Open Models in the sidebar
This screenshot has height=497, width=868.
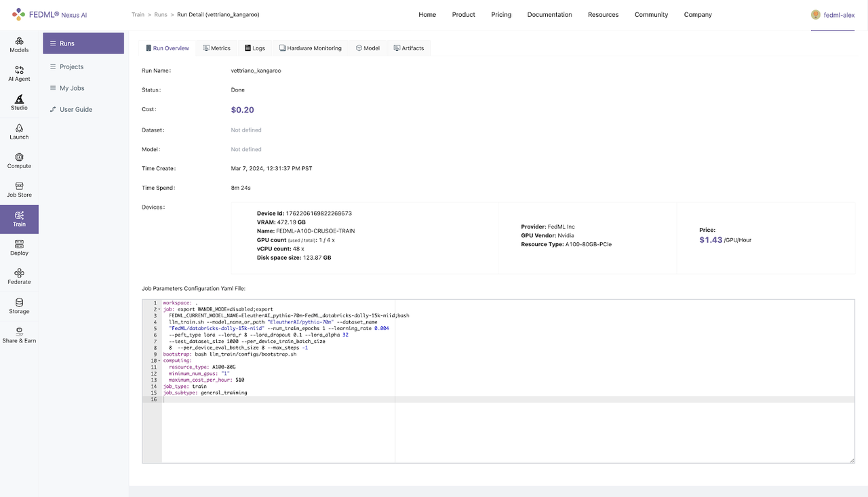point(19,45)
